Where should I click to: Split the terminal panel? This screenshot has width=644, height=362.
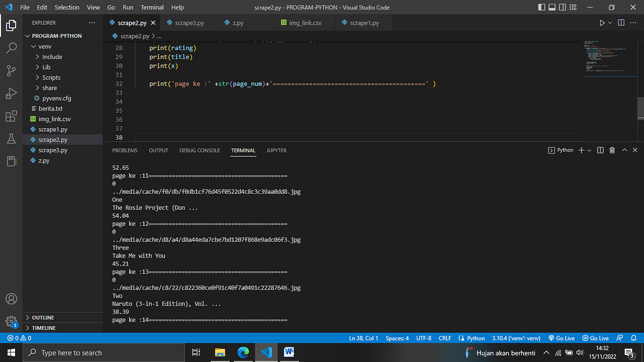click(x=600, y=150)
